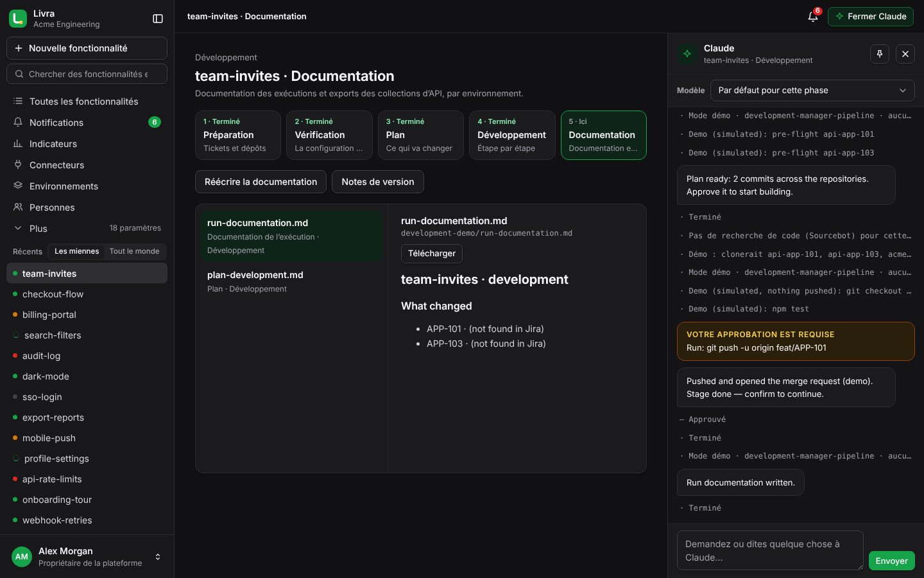Screen dimensions: 924x578
Task: Open the team-invites feature in sidebar
Action: [87, 273]
